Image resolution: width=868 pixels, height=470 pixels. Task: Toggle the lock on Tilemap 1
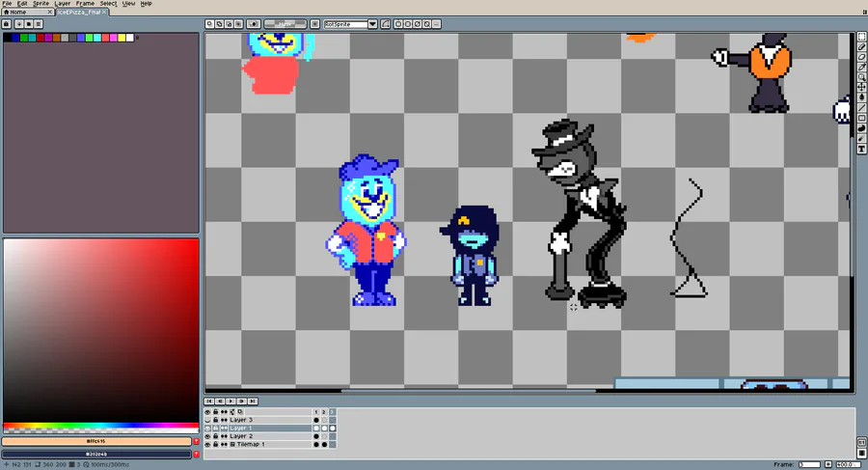click(216, 445)
